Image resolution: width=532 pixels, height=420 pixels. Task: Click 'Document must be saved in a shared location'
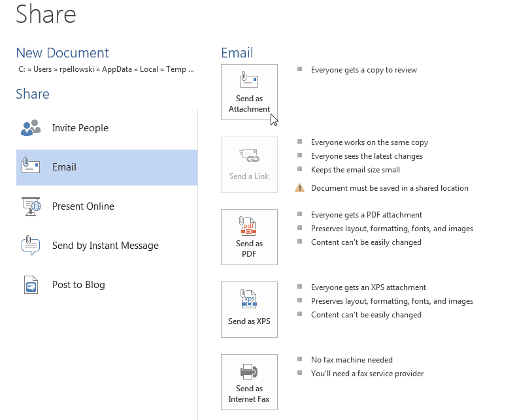(390, 188)
